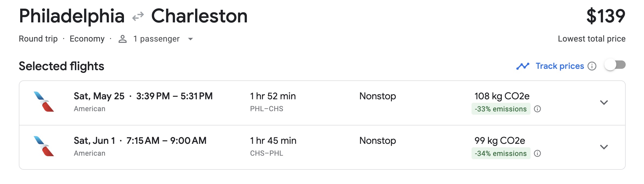Click the Selected flights heading
Screen dimensions: 644x184
click(61, 66)
